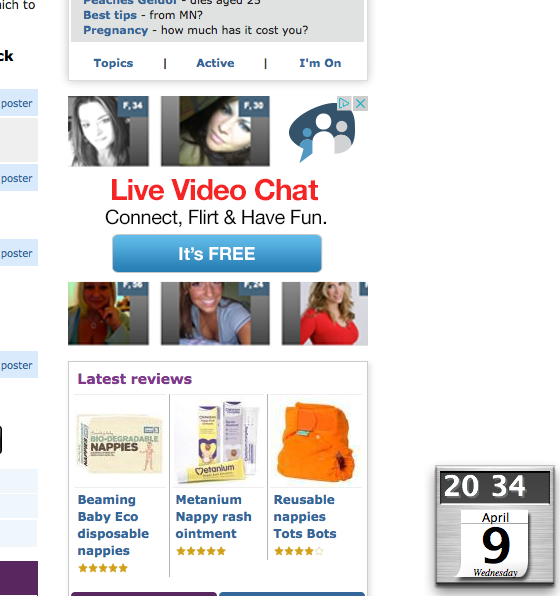This screenshot has height=596, width=560.
Task: Click the Live Video Chat headline
Action: click(x=214, y=190)
